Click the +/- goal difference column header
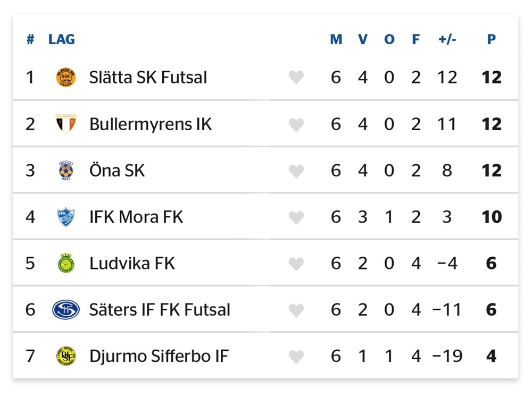 click(x=447, y=39)
